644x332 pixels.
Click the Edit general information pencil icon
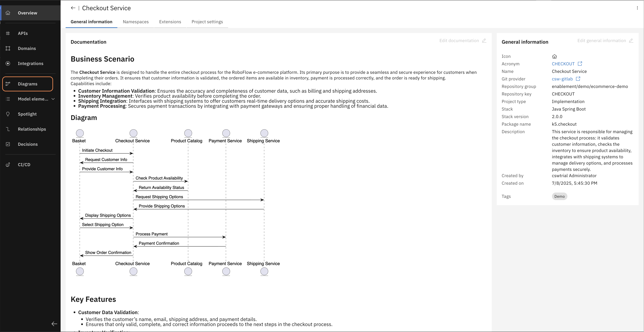(x=631, y=41)
